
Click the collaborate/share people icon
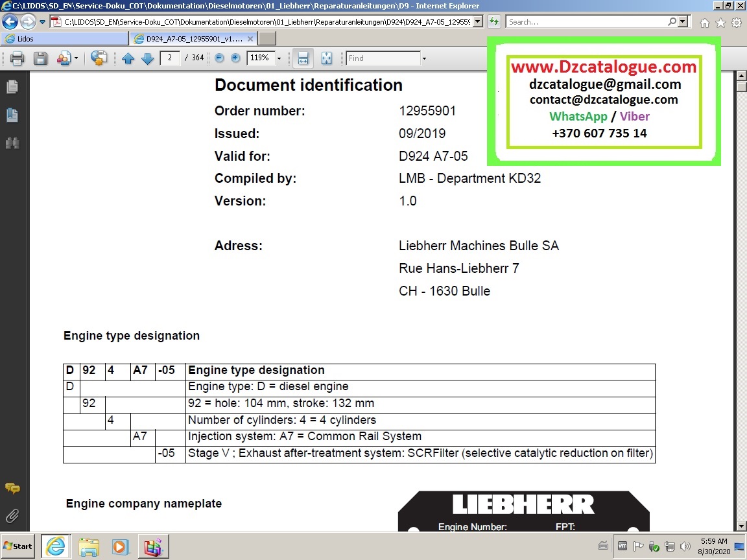point(64,58)
